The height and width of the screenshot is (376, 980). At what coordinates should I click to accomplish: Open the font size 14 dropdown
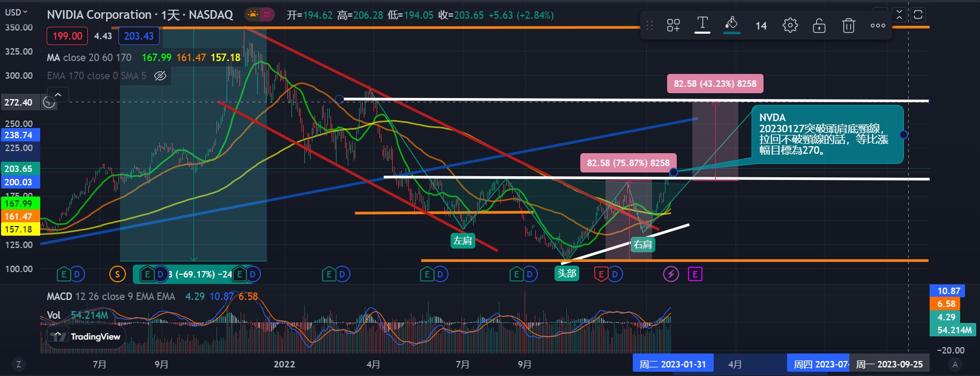click(x=761, y=26)
